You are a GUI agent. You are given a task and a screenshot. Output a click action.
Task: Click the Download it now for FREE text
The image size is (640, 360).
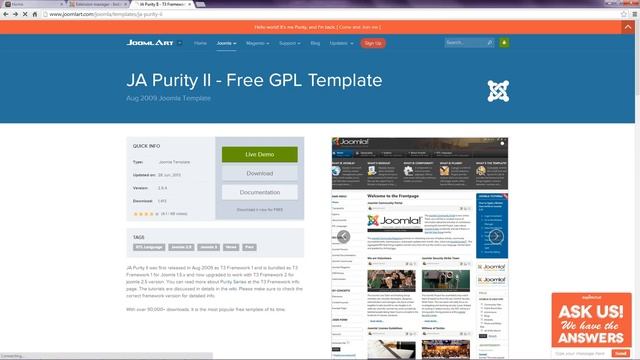click(260, 210)
